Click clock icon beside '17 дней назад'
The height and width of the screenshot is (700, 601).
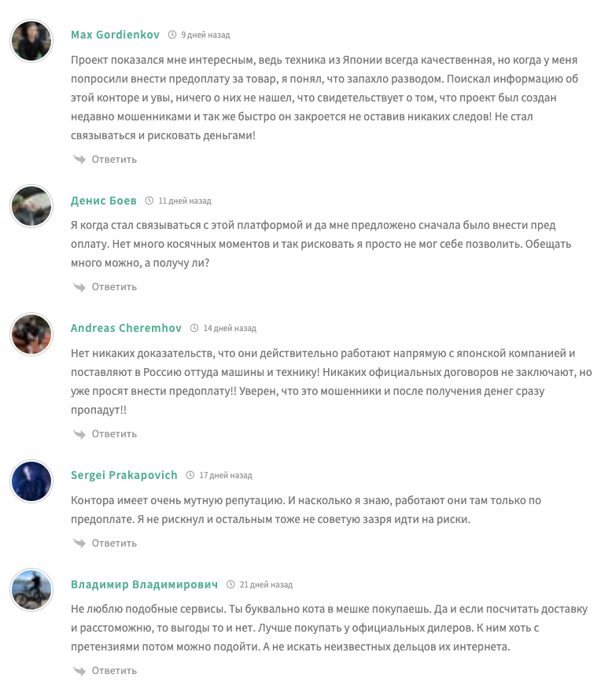pyautogui.click(x=190, y=475)
